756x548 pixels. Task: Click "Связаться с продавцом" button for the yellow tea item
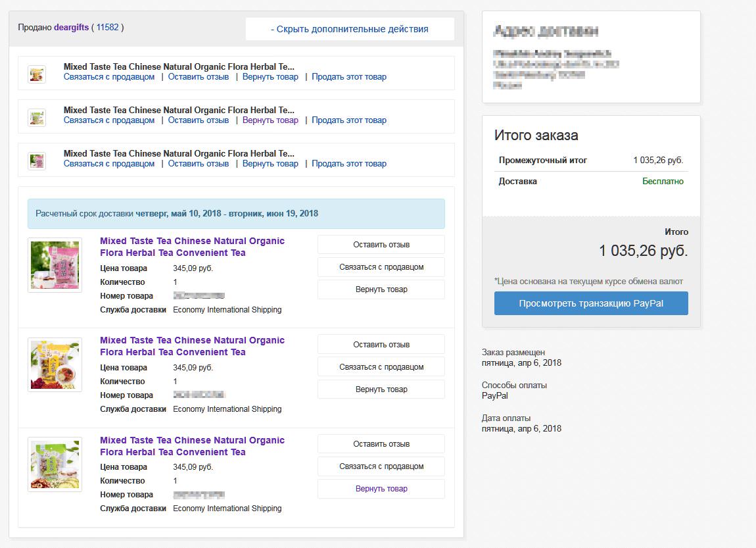[381, 367]
